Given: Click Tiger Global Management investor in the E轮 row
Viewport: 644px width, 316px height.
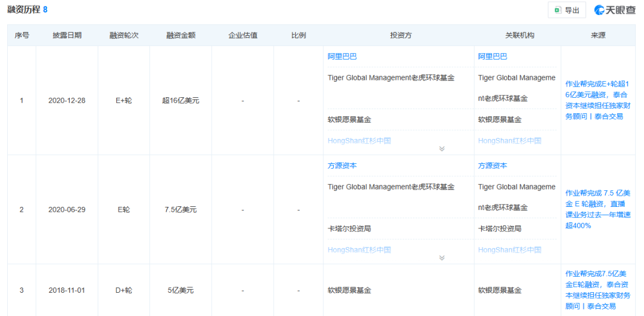Looking at the screenshot, I should [391, 187].
